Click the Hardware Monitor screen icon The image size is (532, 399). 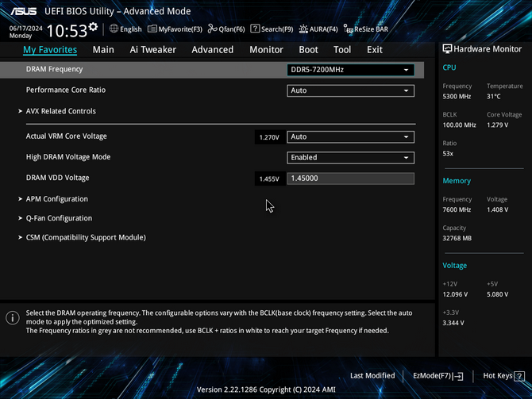[447, 49]
